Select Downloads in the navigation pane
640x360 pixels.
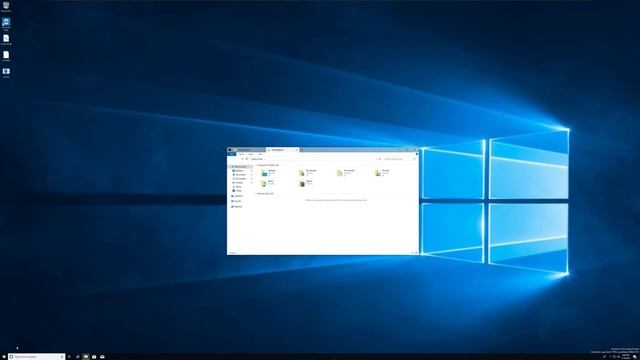241,175
